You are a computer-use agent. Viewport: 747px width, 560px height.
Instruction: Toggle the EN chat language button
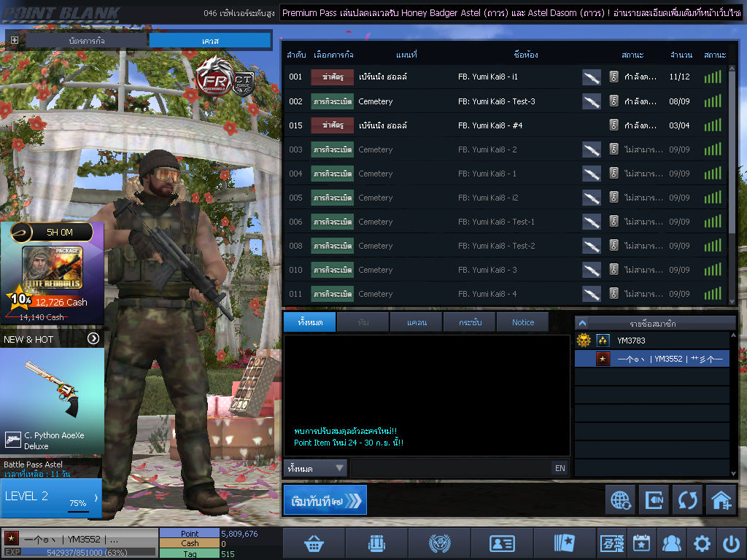pos(560,468)
